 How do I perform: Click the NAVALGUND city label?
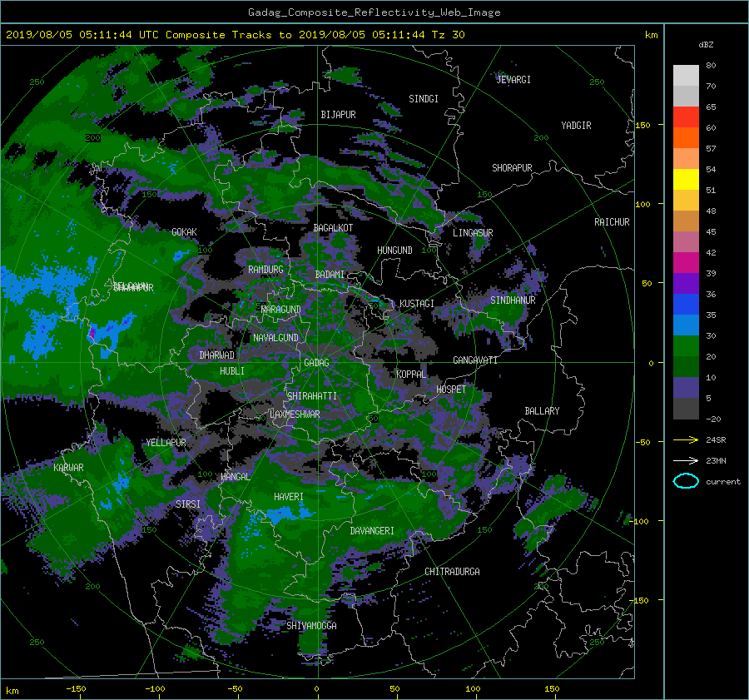275,338
